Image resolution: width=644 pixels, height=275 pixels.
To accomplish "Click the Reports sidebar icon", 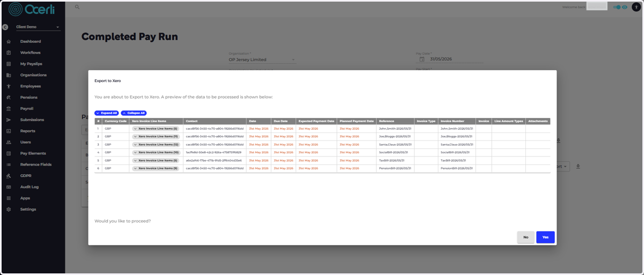I will click(x=9, y=131).
